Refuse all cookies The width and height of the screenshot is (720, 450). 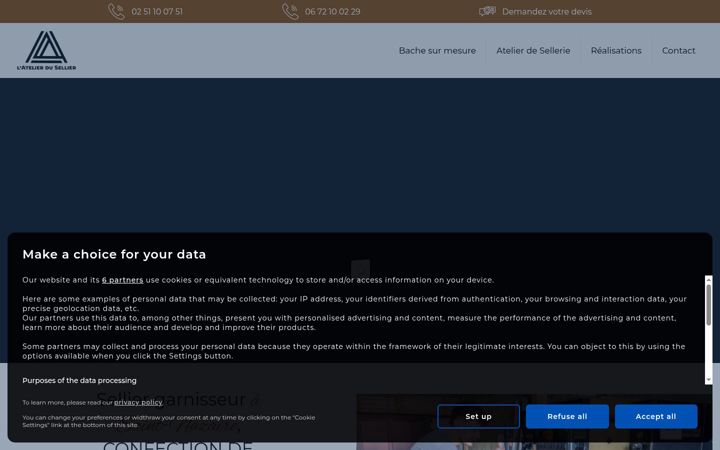click(567, 416)
